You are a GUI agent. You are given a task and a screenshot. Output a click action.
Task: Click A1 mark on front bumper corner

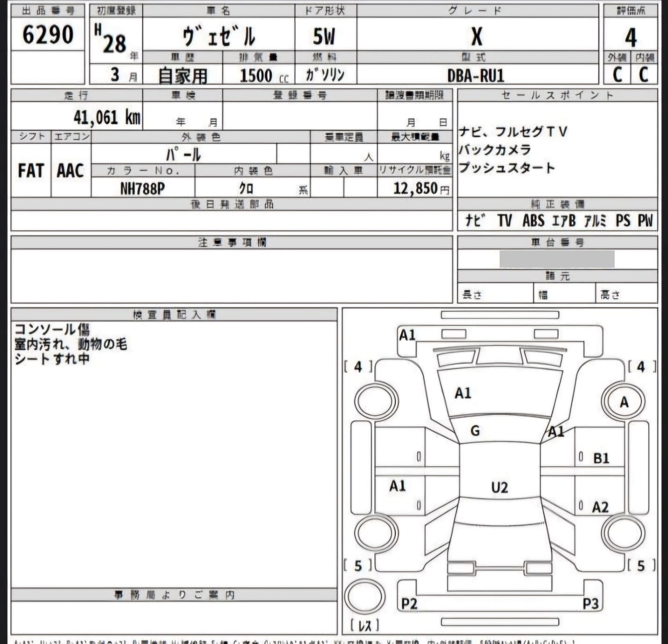[407, 335]
